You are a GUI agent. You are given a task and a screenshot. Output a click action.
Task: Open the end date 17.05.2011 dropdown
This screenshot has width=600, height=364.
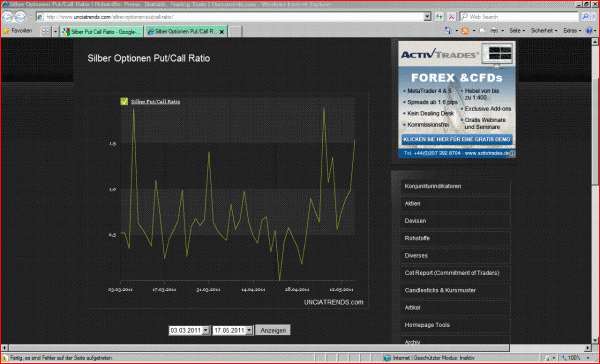[249, 330]
